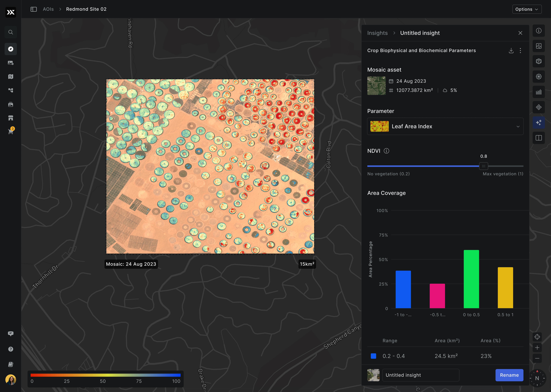Open the diamond grid icon on right toolbar
The height and width of the screenshot is (392, 551).
tap(539, 107)
